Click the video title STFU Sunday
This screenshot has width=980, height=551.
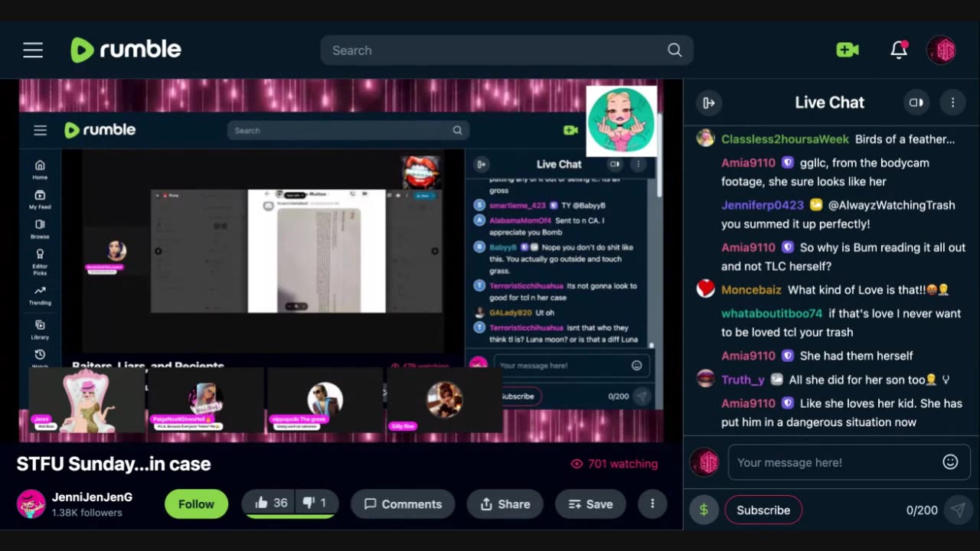pyautogui.click(x=113, y=464)
